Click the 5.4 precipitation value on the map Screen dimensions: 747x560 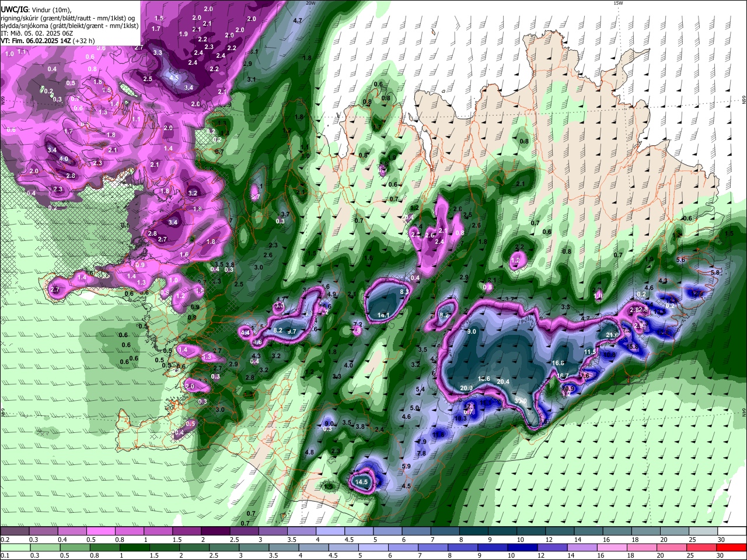click(x=420, y=390)
